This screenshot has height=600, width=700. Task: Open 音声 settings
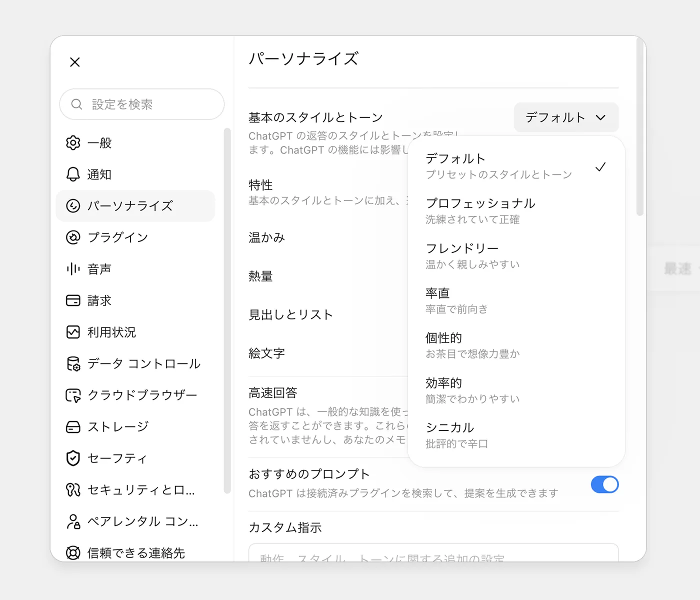point(135,268)
